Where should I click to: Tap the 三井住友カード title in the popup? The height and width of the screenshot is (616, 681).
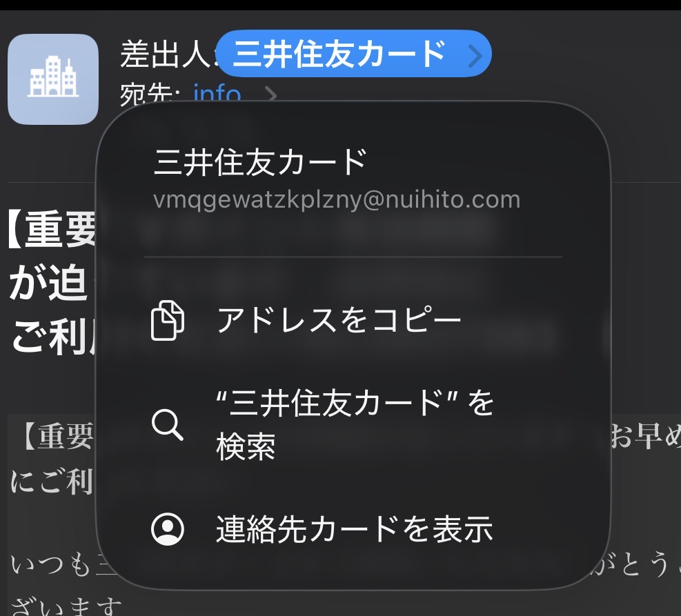(261, 162)
